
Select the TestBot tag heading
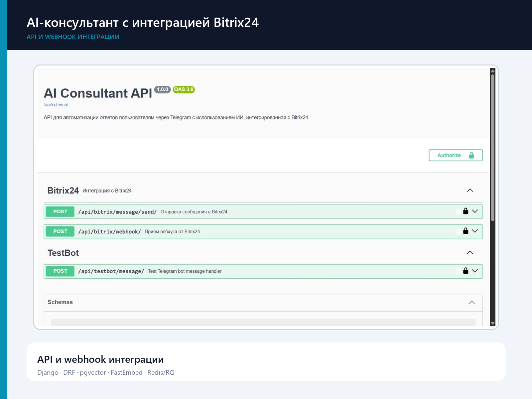click(63, 253)
